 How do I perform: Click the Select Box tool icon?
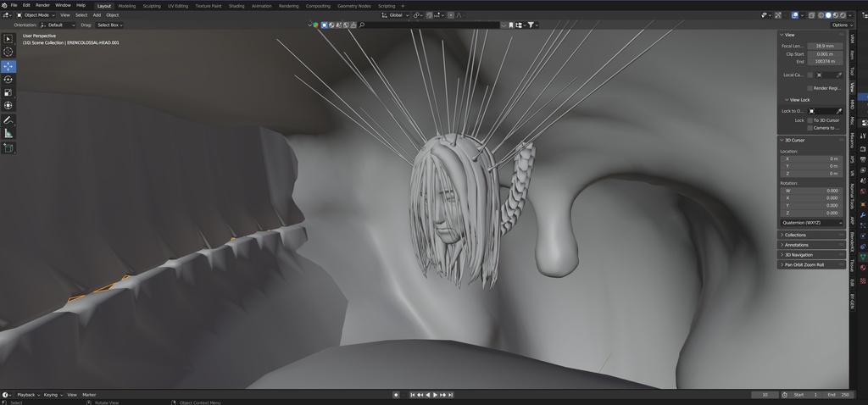(x=8, y=39)
